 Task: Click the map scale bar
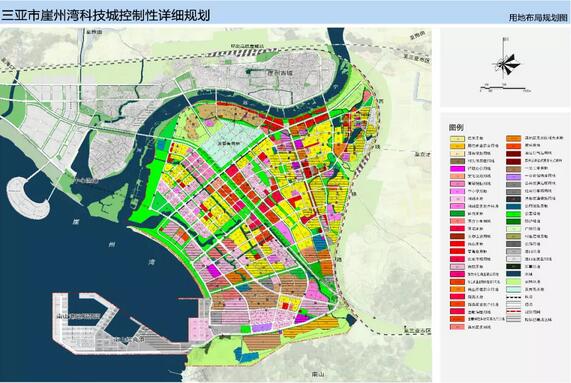504,88
